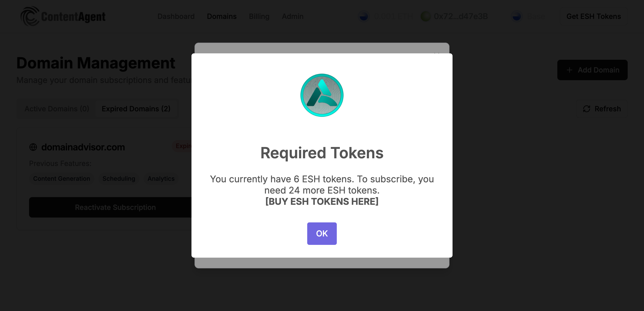Click Reactivate Subscription for domainadvisor.com
Viewport: 644px width, 311px height.
(x=115, y=207)
